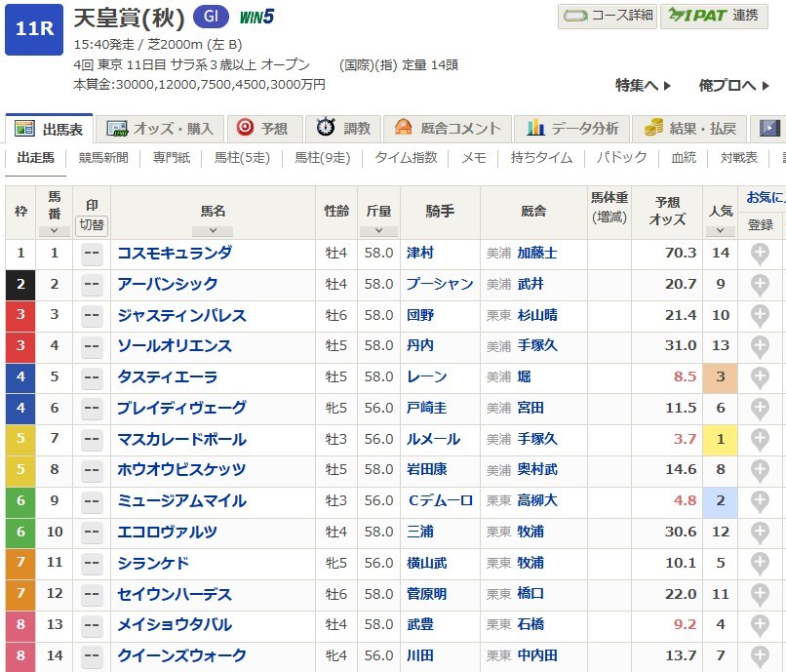
Task: Add クイーンズウォーク to favorites via plus icon
Action: (x=760, y=656)
